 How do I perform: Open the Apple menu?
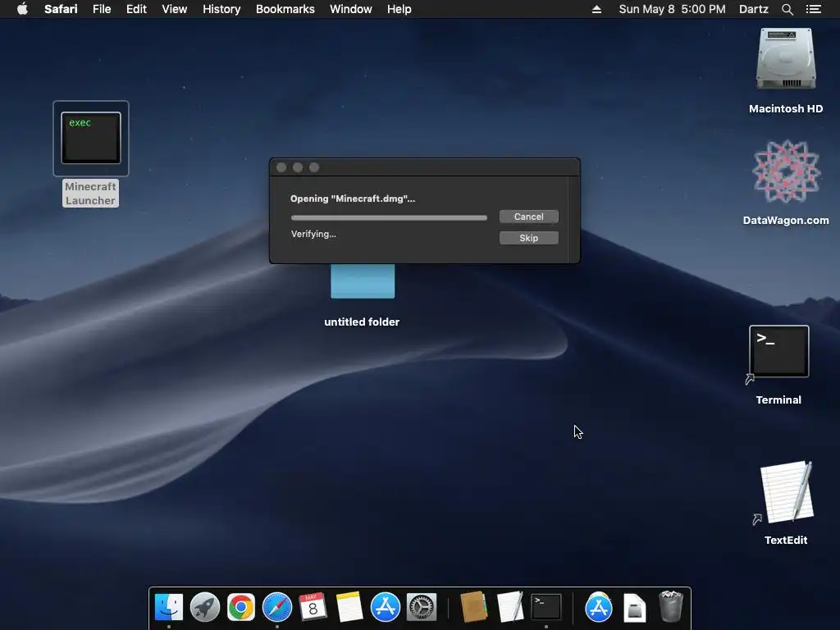point(22,9)
